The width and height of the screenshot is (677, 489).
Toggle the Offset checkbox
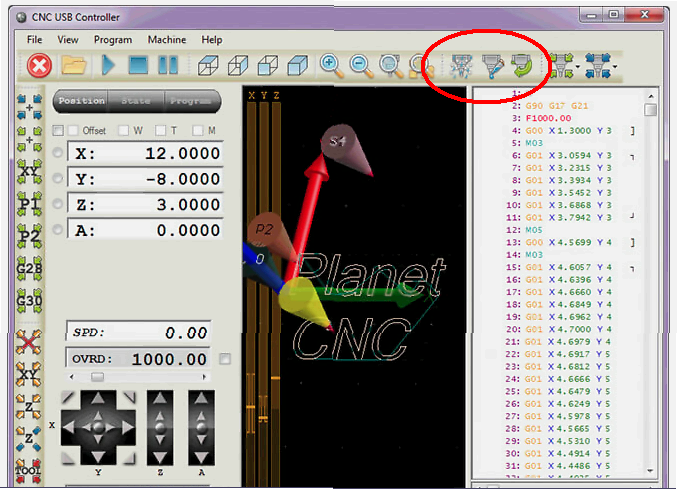tap(73, 130)
